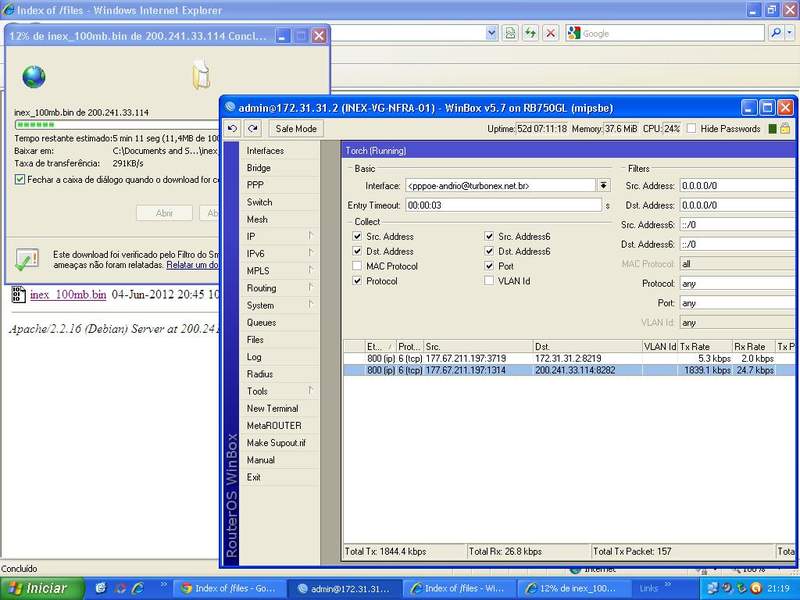Click the green download progress bar
This screenshot has width=800, height=600.
pyautogui.click(x=35, y=125)
